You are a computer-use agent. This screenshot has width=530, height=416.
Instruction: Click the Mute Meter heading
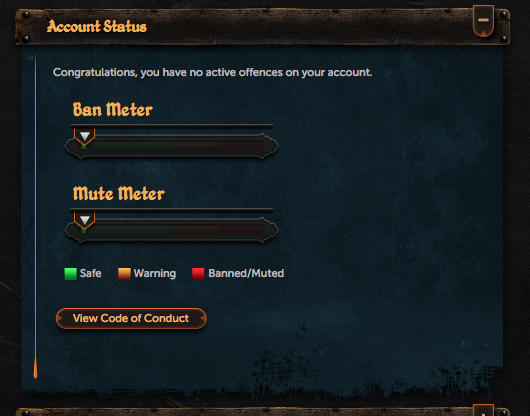click(x=119, y=193)
